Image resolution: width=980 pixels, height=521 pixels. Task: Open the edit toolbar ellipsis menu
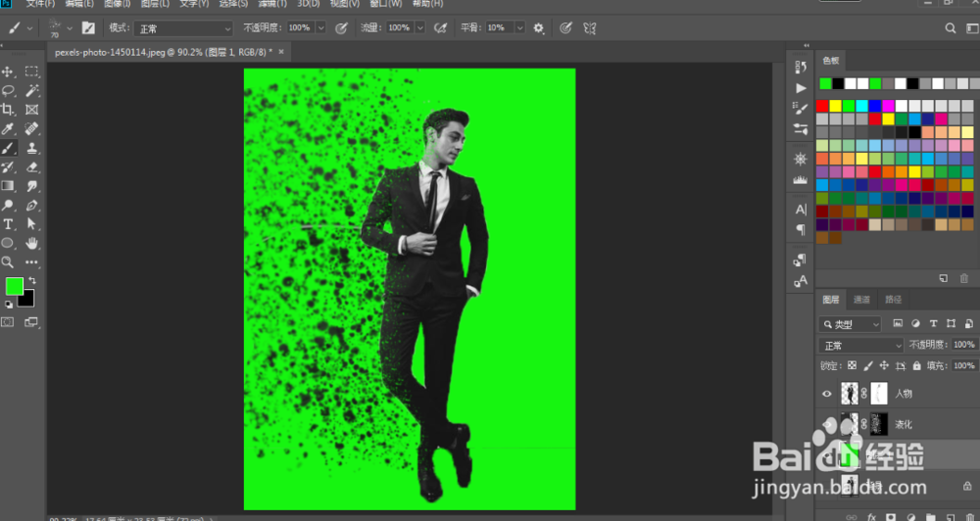(31, 262)
